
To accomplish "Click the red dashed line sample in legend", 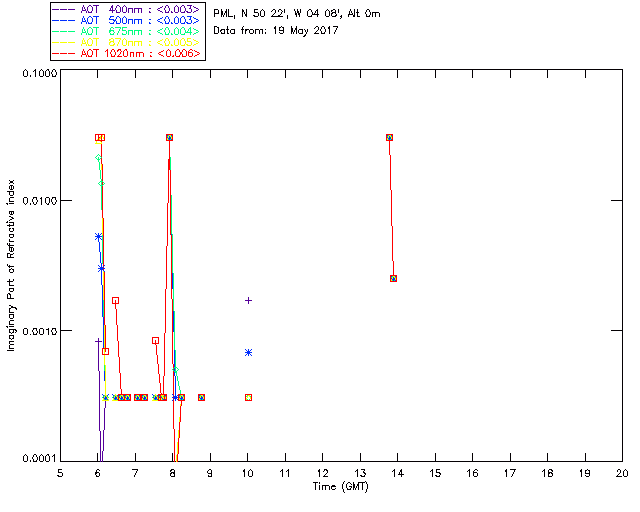I will pos(64,53).
